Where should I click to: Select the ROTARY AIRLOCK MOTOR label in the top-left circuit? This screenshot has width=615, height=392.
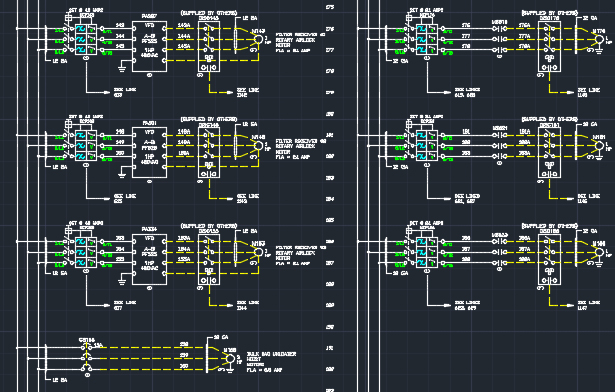pos(295,43)
